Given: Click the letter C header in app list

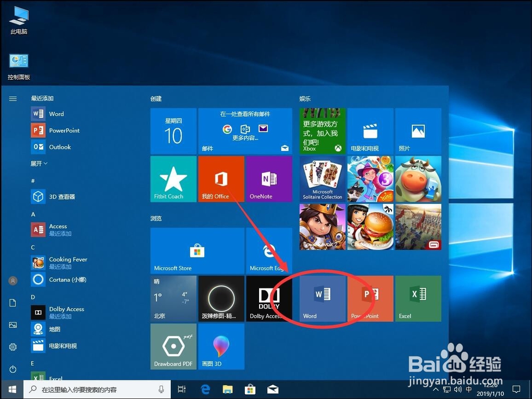Looking at the screenshot, I should pos(33,247).
